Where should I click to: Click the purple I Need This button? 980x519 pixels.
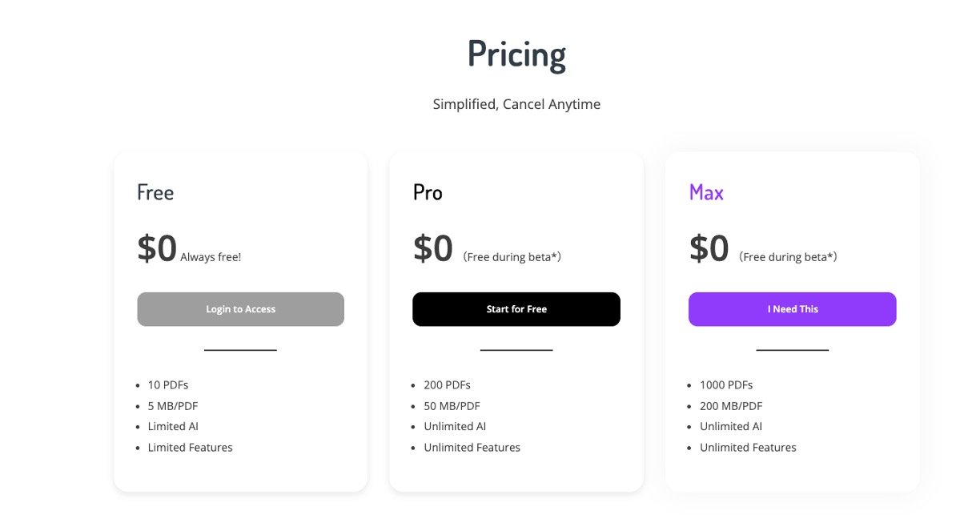pyautogui.click(x=792, y=309)
